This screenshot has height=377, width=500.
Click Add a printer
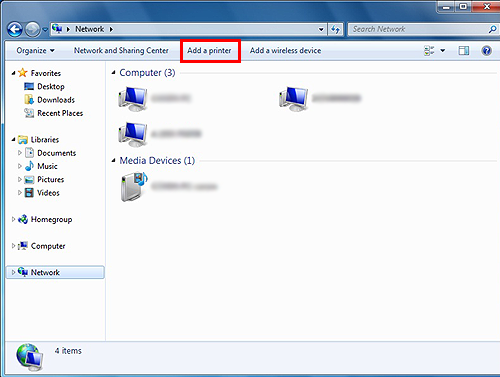[x=209, y=51]
